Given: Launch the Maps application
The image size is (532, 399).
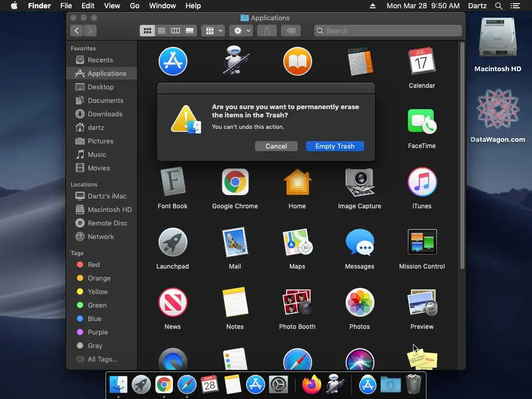Looking at the screenshot, I should 297,242.
